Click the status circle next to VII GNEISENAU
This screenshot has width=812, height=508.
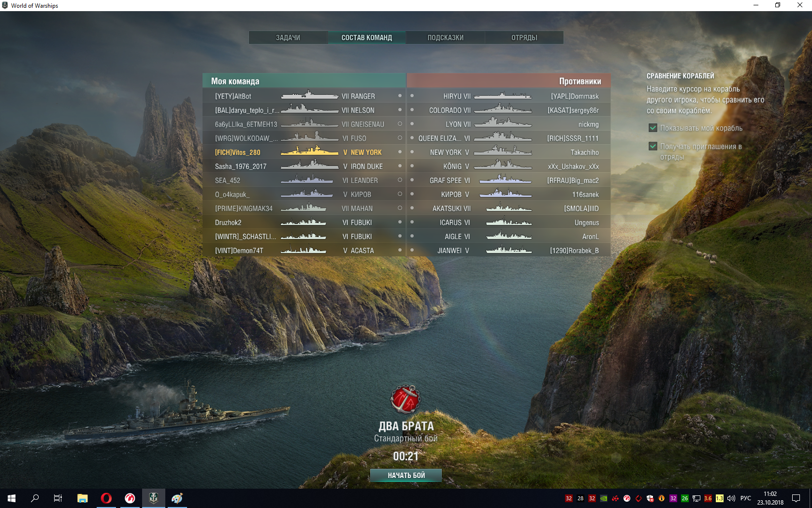tap(400, 124)
